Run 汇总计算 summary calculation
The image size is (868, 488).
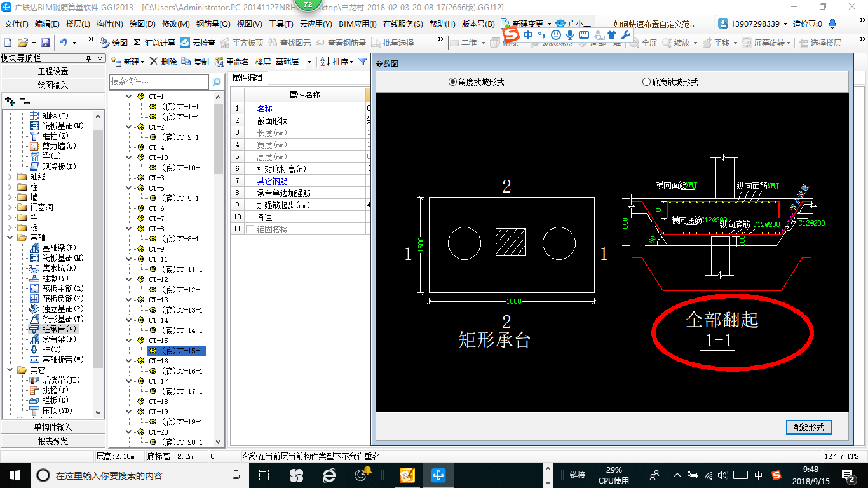click(x=154, y=43)
